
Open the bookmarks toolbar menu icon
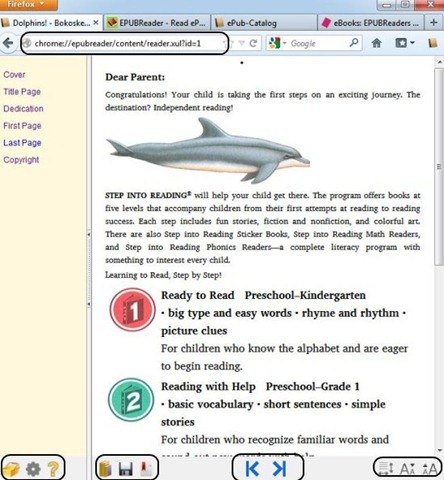[x=405, y=43]
